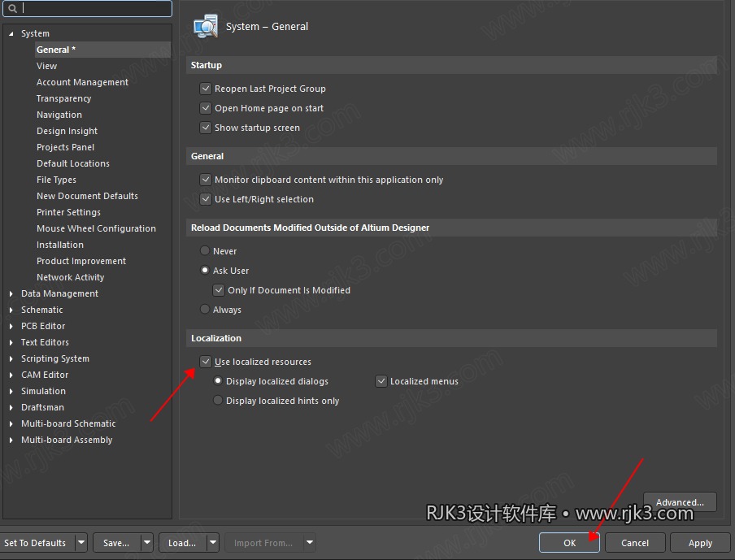The width and height of the screenshot is (735, 560).
Task: Expand the Data Management node
Action: pyautogui.click(x=11, y=294)
